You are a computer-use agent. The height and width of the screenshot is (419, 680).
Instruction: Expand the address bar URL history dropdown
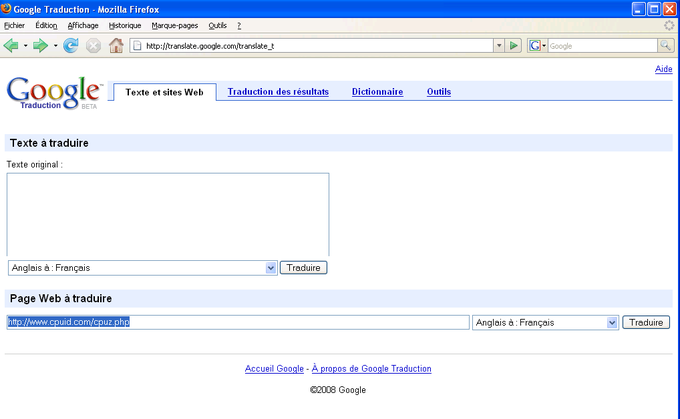499,46
